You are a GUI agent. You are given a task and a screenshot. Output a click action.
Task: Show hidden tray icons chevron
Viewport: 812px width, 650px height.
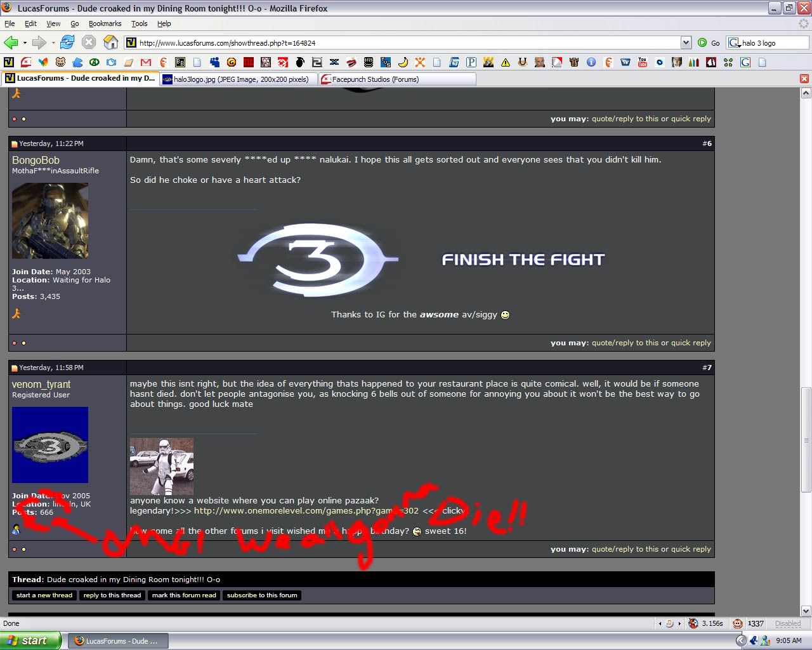pos(740,640)
